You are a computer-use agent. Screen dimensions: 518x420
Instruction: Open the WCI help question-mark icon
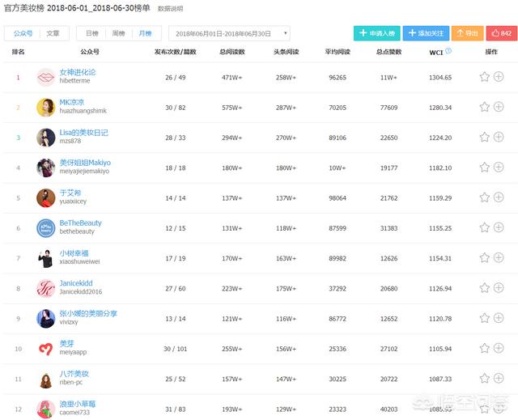[x=448, y=50]
